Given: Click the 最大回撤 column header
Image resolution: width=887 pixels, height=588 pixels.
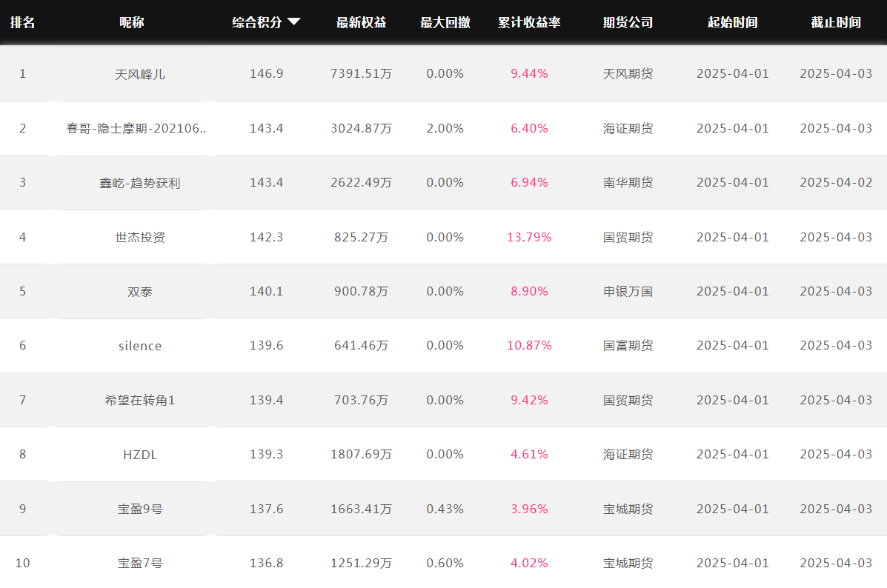Looking at the screenshot, I should pyautogui.click(x=445, y=23).
